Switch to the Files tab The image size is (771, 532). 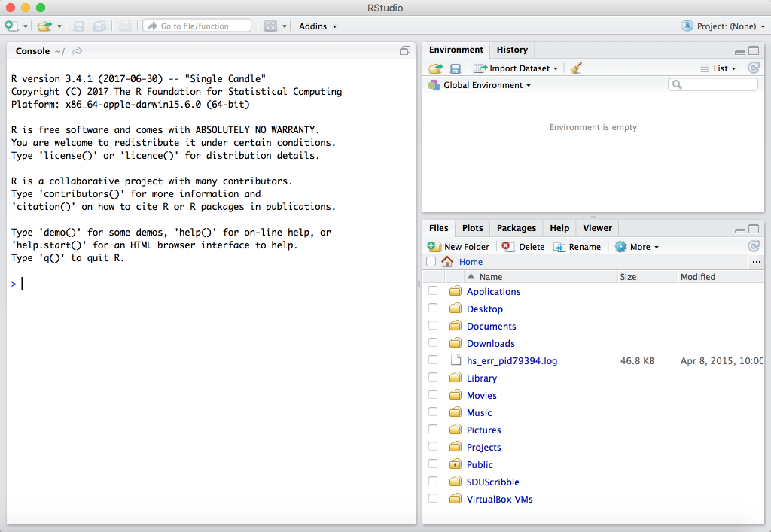click(x=439, y=228)
